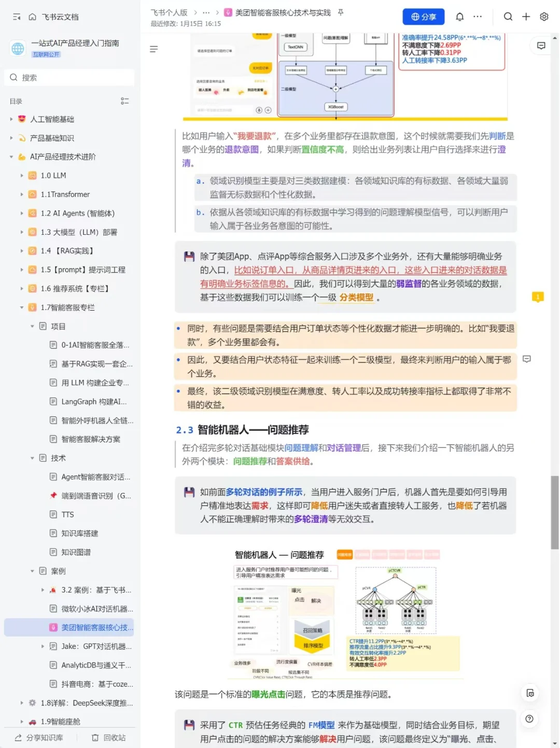This screenshot has height=748, width=560.
Task: Collapse the AI产品经理技术进阶 section
Action: coord(11,157)
